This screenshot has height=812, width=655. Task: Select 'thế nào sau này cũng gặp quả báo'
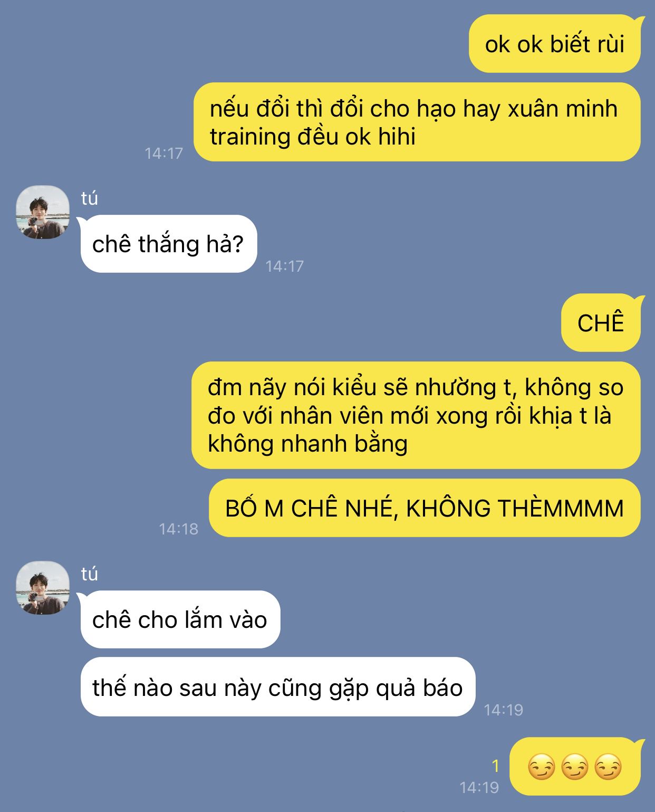[278, 687]
